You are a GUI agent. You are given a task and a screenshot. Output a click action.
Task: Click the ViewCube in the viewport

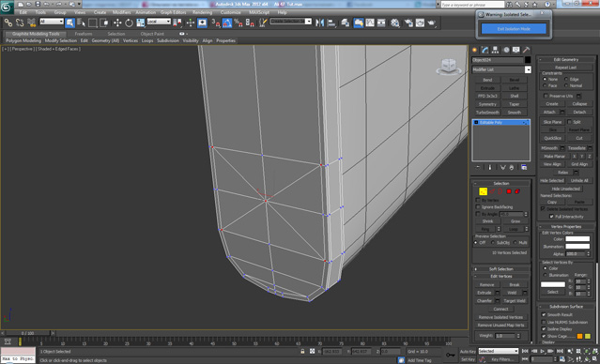pyautogui.click(x=449, y=67)
